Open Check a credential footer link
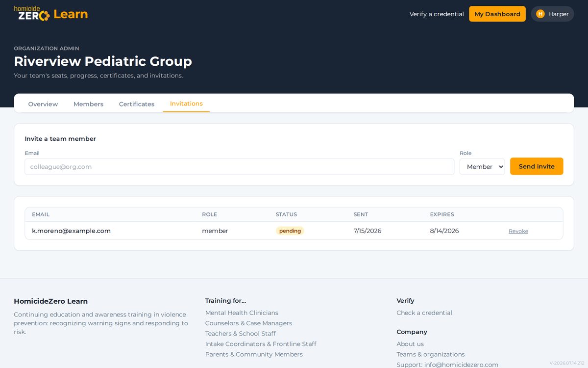 pyautogui.click(x=424, y=313)
